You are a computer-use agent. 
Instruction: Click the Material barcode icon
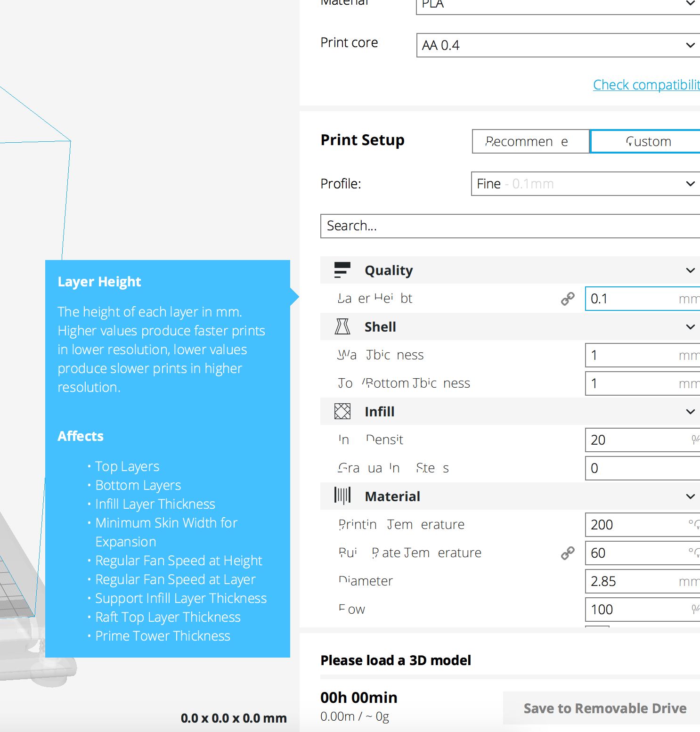tap(342, 496)
